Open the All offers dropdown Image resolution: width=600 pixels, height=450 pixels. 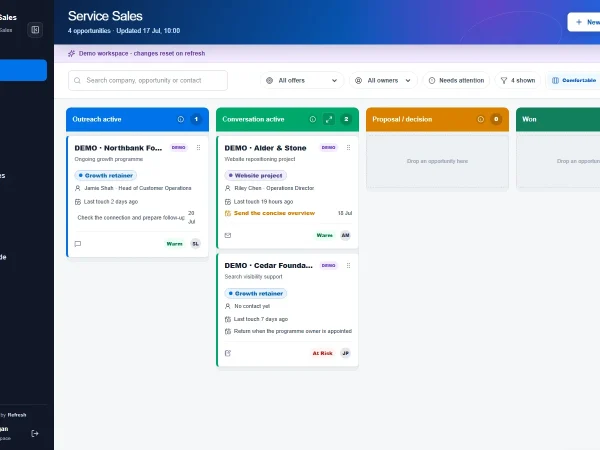tap(302, 80)
